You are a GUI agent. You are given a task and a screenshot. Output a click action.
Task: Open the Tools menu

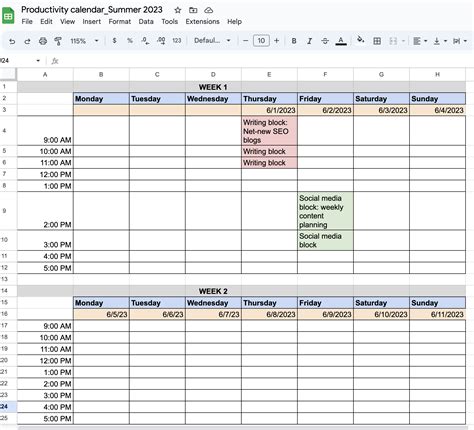(170, 22)
